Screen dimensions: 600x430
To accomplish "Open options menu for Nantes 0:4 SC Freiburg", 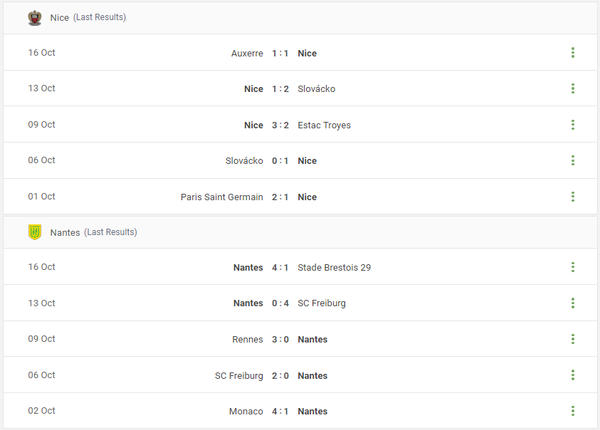I will pos(573,304).
